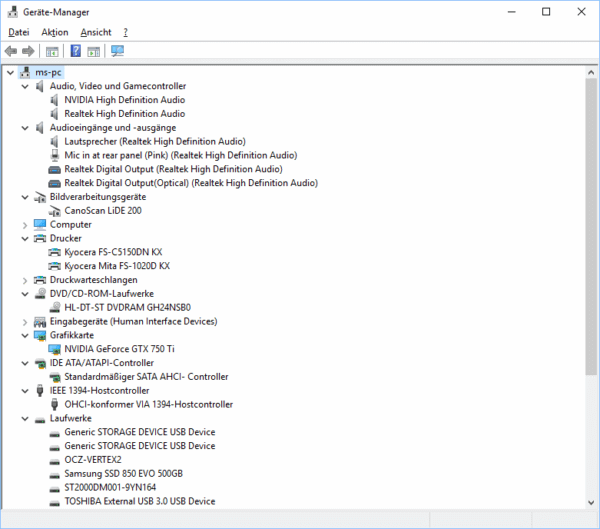The width and height of the screenshot is (600, 529).
Task: Open the ? help menu
Action: coord(126,32)
